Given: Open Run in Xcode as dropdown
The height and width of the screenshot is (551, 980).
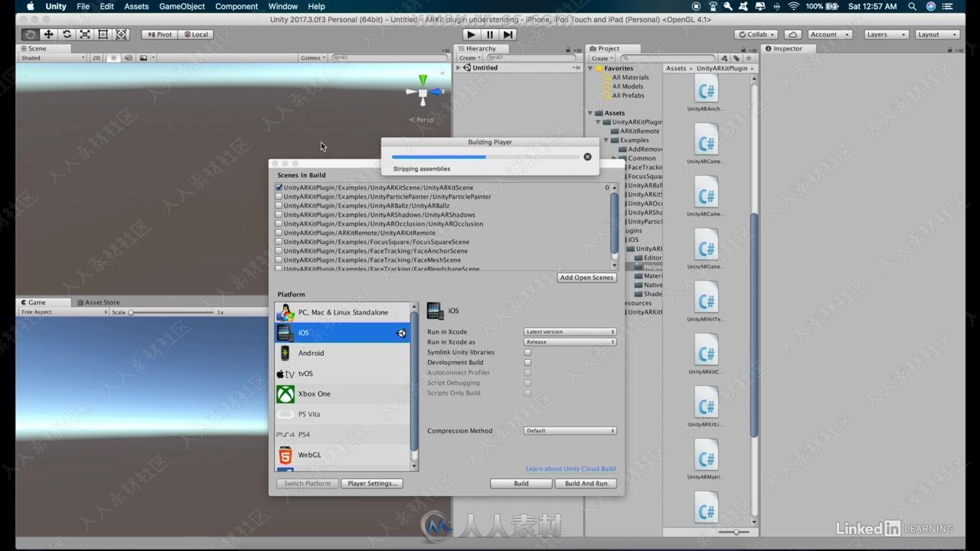Looking at the screenshot, I should click(570, 342).
